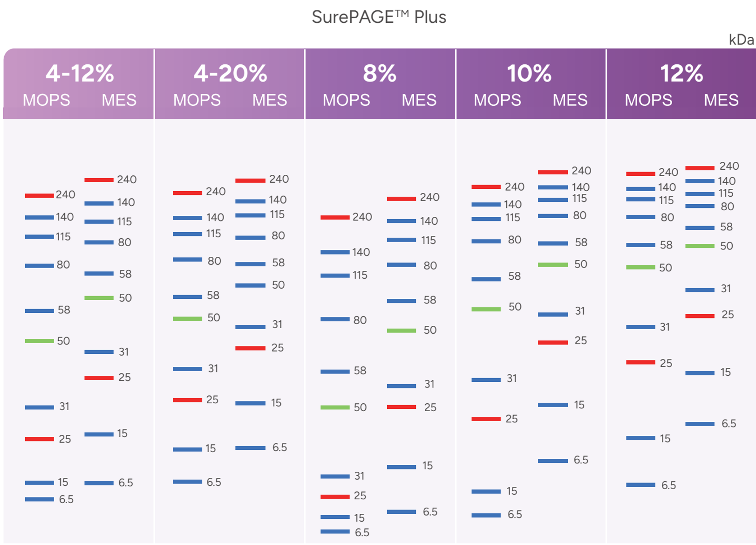Click the 50 label in 12% MES lane
756x545 pixels.
click(727, 246)
